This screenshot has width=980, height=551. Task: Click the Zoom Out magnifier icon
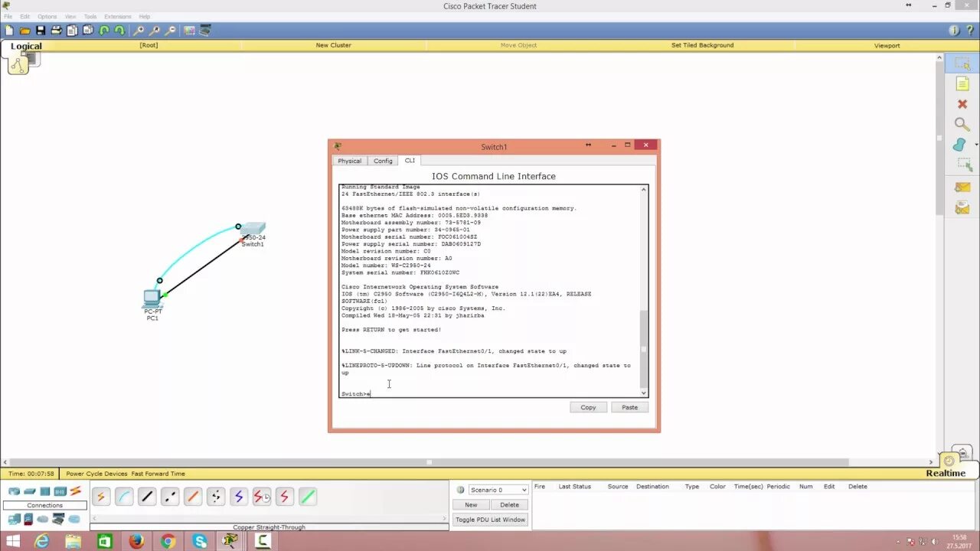[171, 31]
